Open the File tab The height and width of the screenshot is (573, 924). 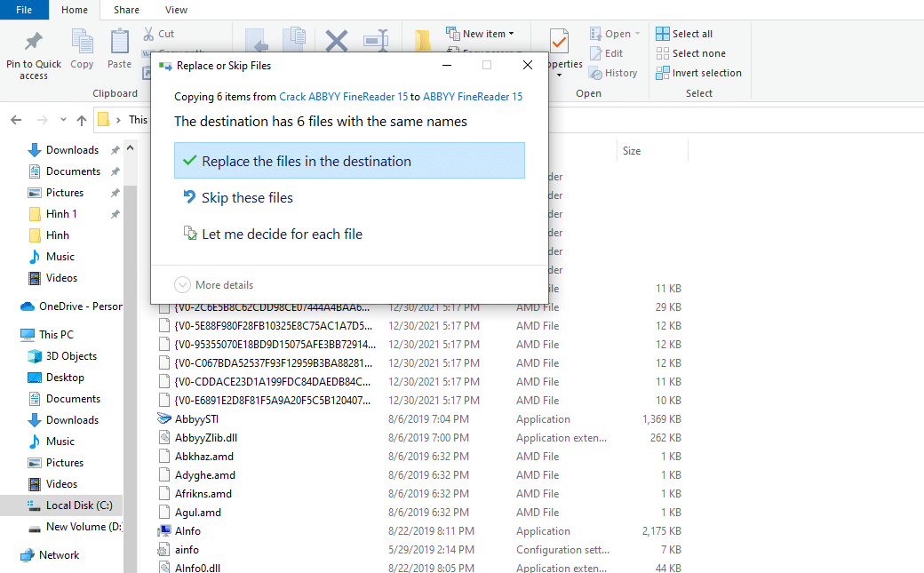[24, 10]
